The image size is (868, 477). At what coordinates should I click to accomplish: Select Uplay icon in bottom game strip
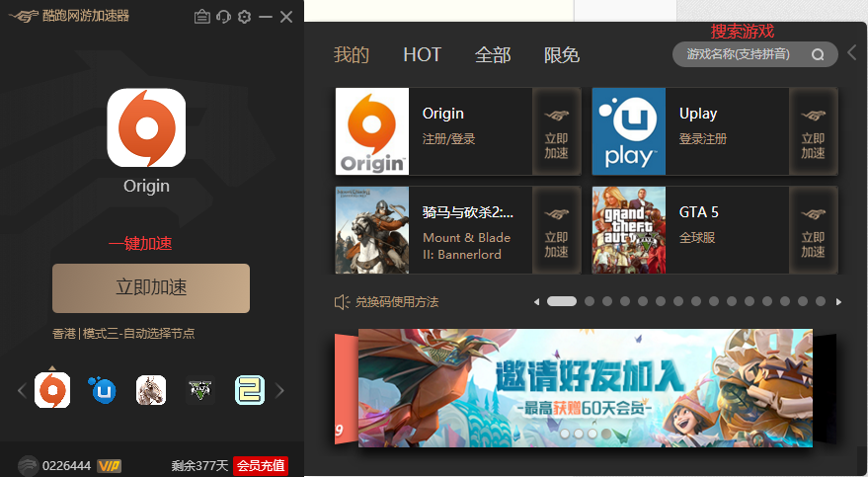point(102,390)
